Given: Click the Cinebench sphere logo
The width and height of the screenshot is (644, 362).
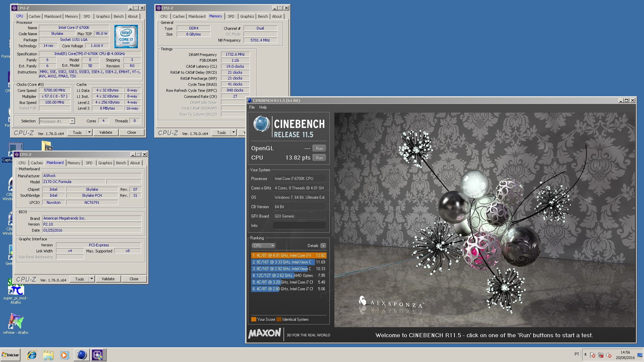Looking at the screenshot, I should tap(261, 124).
